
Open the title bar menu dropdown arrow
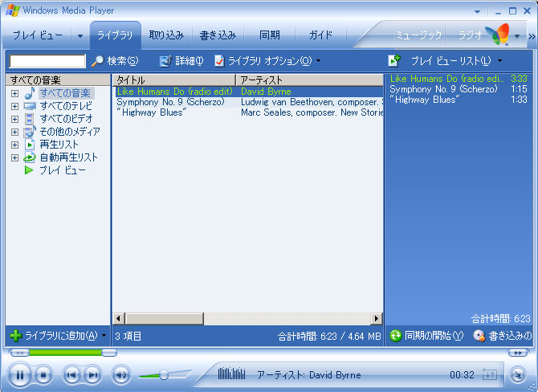click(477, 12)
